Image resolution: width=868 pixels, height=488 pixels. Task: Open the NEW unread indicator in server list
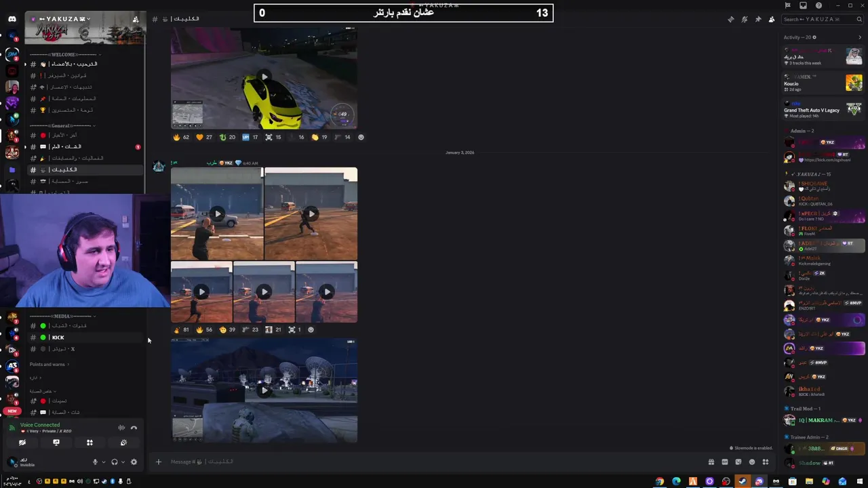pos(12,411)
